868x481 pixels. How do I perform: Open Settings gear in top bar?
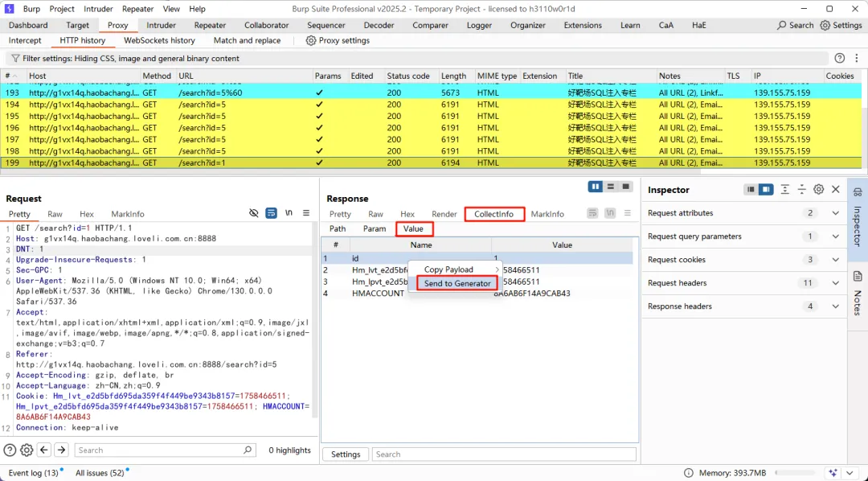[x=841, y=26]
